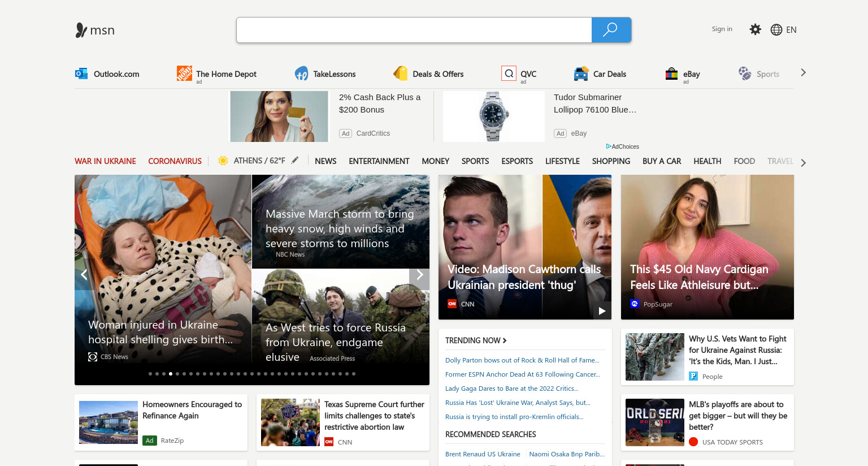Viewport: 868px width, 466px height.
Task: Click CNN icon under Texas abortion story
Action: coord(329,442)
